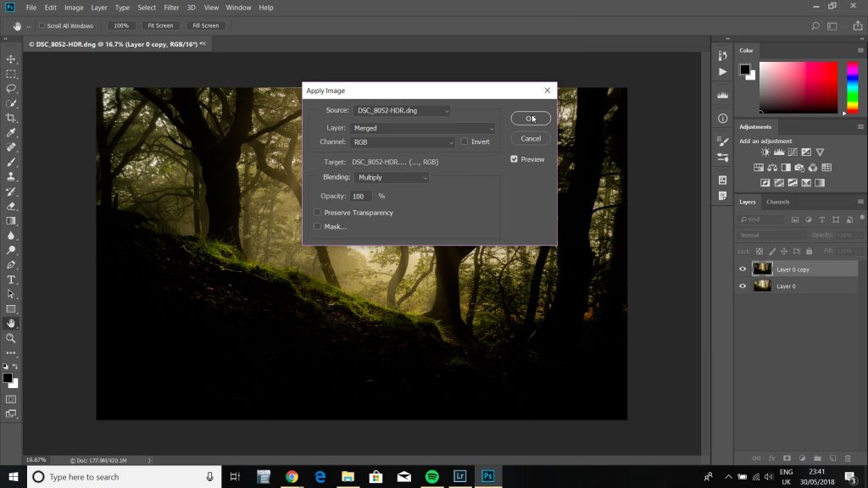Create a new layer with the New Layer icon

(833, 457)
